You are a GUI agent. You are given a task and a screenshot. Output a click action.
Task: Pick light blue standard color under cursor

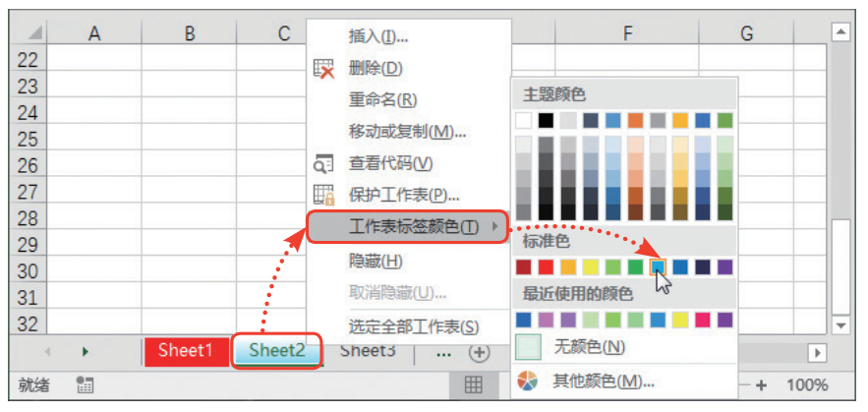coord(658,267)
